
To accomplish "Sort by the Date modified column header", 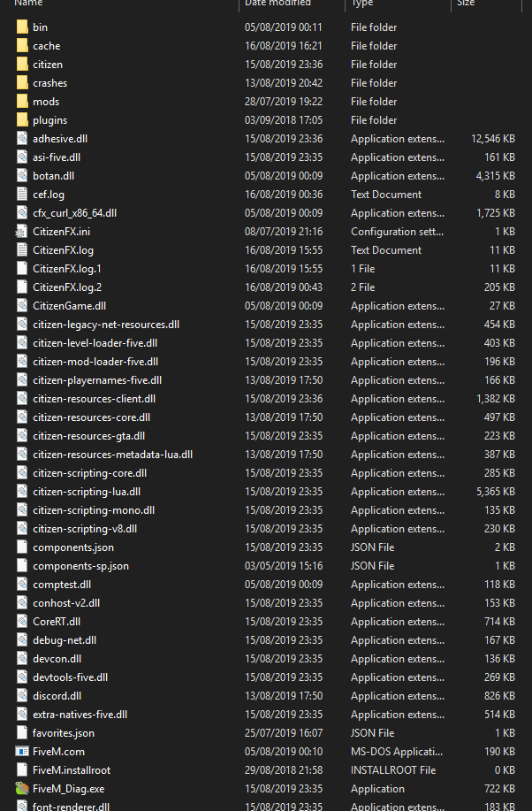I will 277,4.
